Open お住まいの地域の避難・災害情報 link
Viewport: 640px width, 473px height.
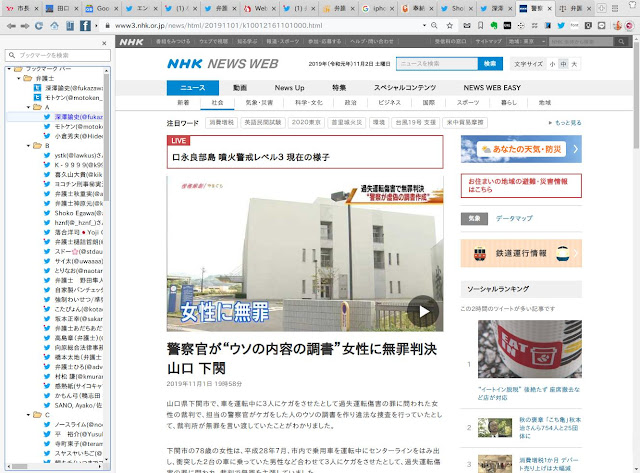coord(521,186)
